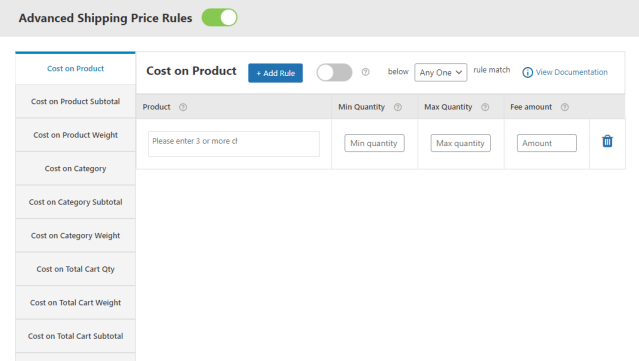Click the Cost on Product heading
Screen dimensions: 639x361
tap(191, 71)
